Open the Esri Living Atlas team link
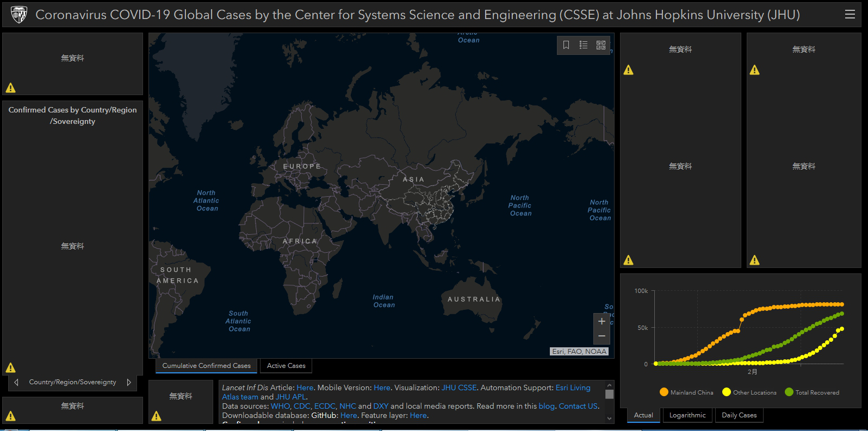Screen dimensions: 868x431 click(573, 388)
